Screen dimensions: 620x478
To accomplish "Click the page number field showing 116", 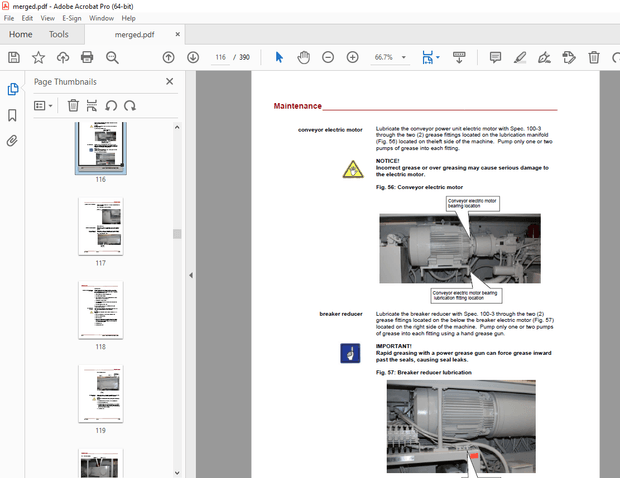I will (x=221, y=57).
